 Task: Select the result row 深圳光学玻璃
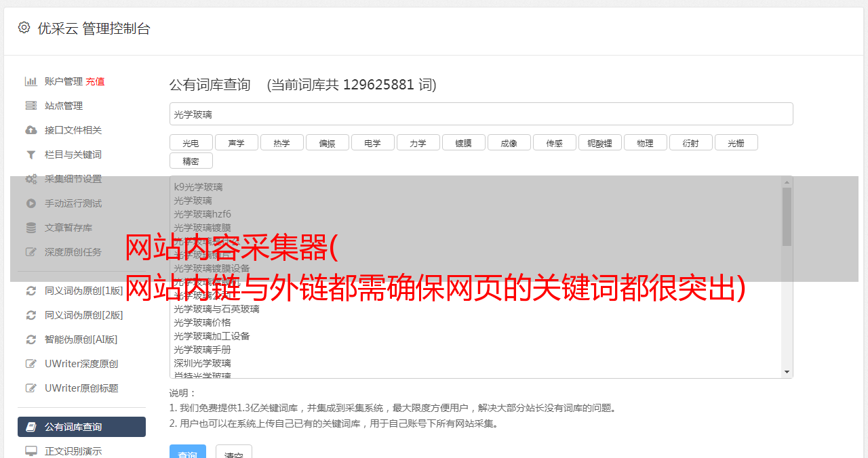coord(202,363)
